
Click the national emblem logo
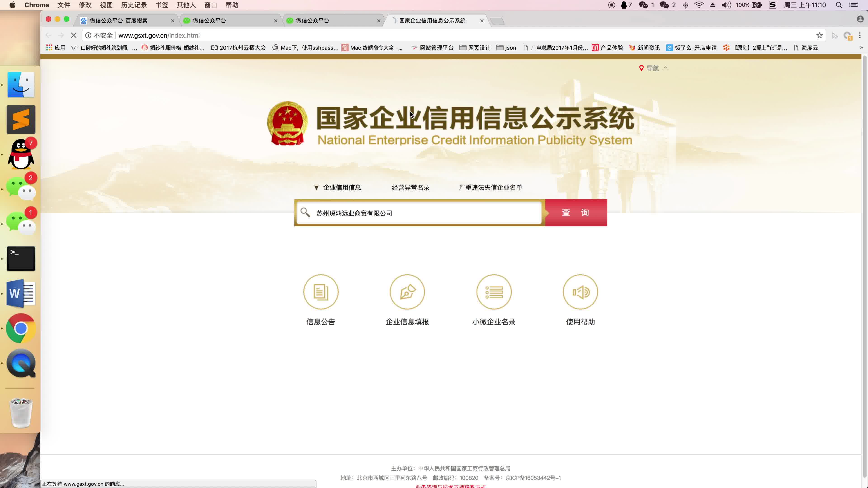(x=287, y=123)
